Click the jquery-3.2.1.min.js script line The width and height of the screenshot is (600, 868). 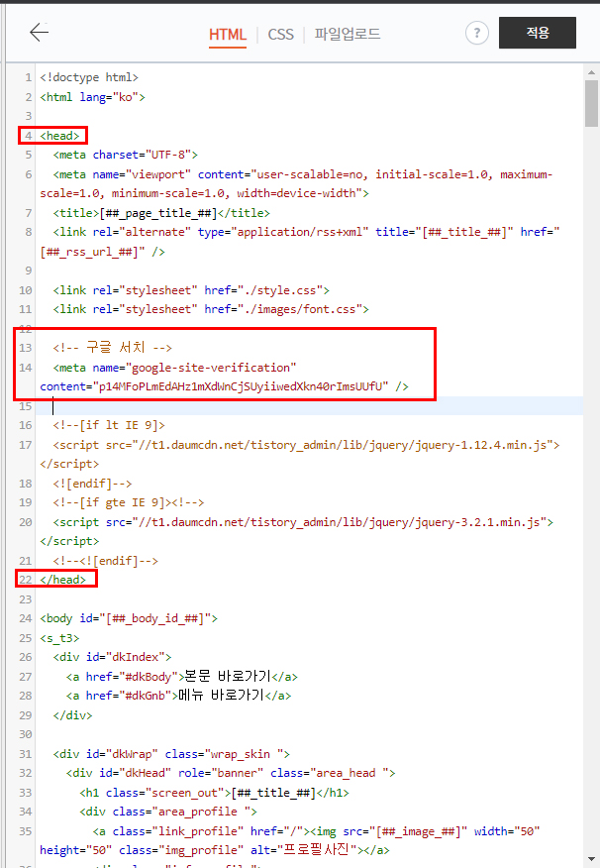296,531
